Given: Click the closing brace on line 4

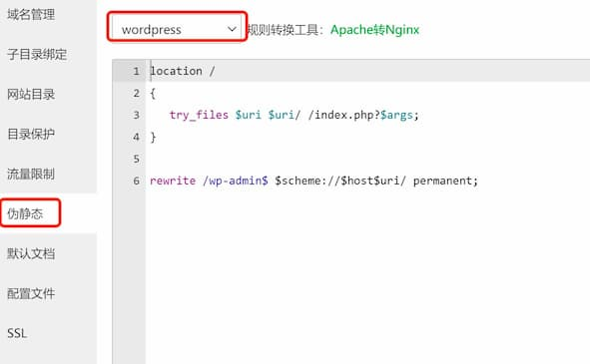Looking at the screenshot, I should [x=153, y=137].
